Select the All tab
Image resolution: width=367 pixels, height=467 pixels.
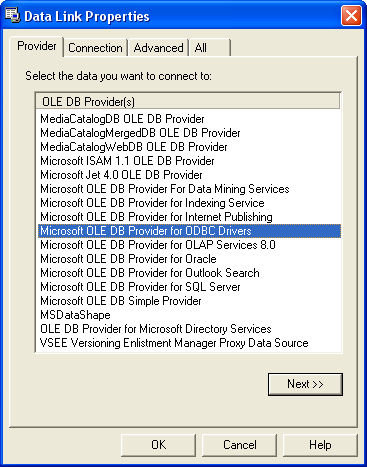click(210, 48)
